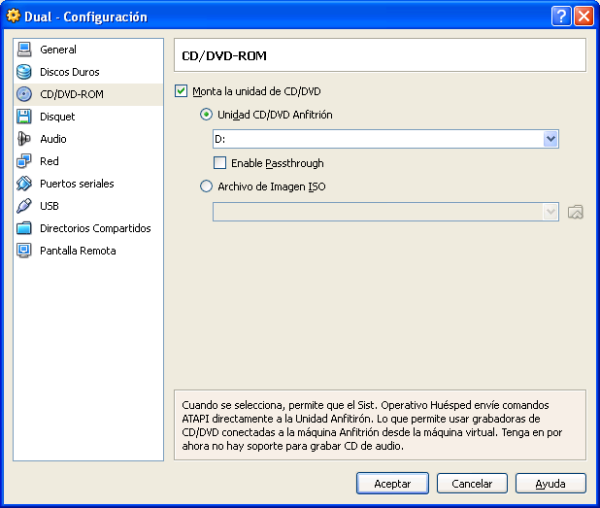
Task: Click the browse ISO image folder icon
Action: (x=575, y=212)
